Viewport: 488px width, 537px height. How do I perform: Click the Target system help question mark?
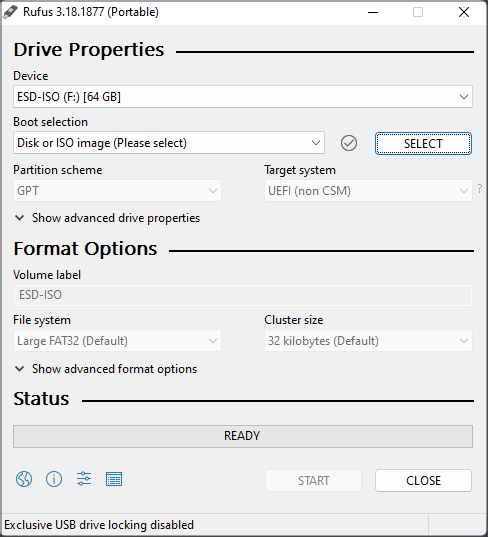[480, 188]
